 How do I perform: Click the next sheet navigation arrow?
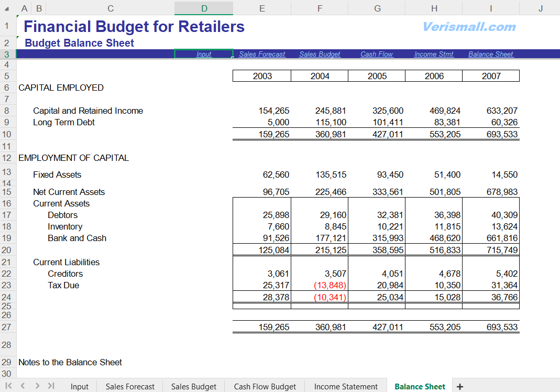click(x=37, y=386)
